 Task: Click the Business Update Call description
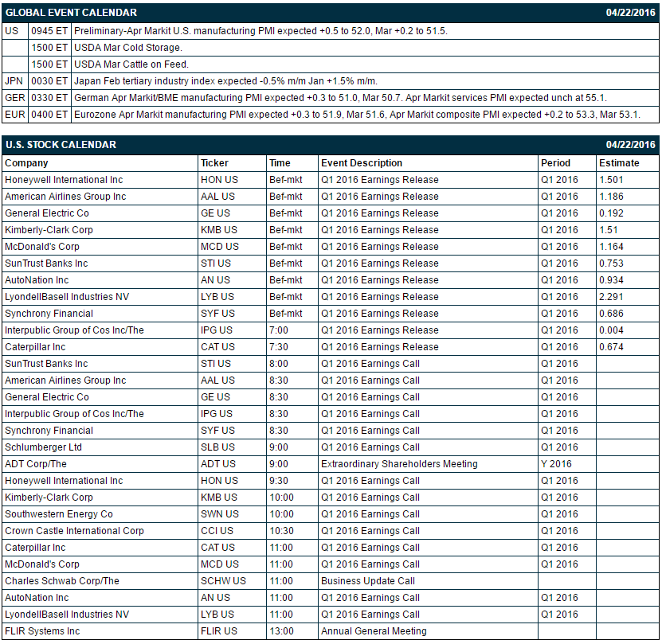pyautogui.click(x=368, y=581)
